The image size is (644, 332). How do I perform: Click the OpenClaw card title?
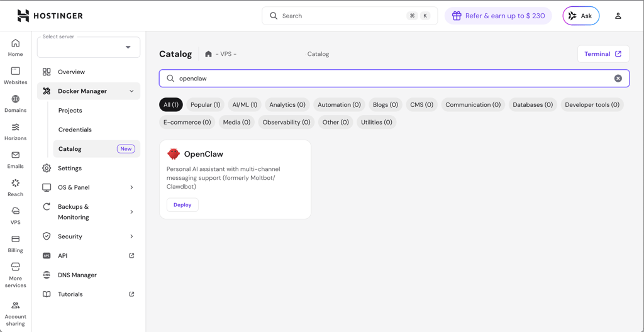pyautogui.click(x=204, y=154)
